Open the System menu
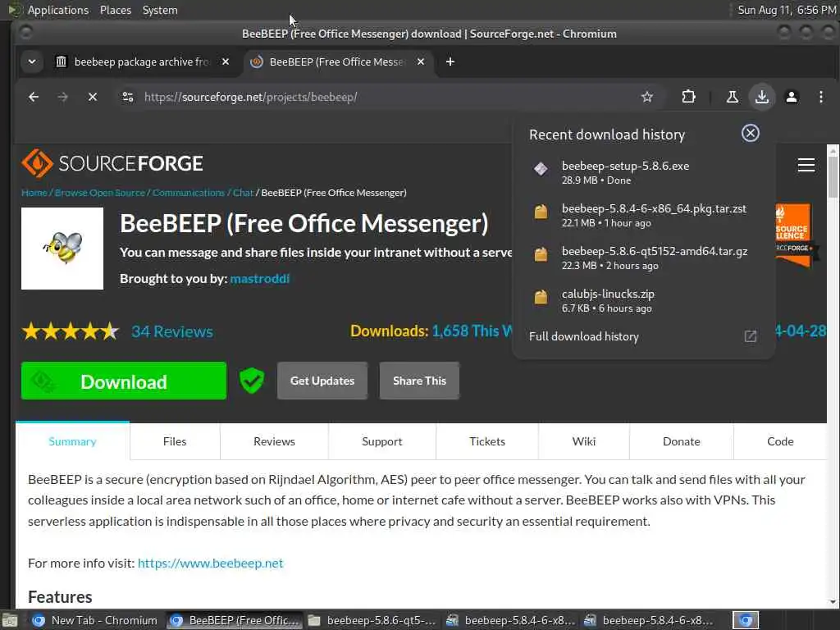The width and height of the screenshot is (840, 630). pos(160,10)
